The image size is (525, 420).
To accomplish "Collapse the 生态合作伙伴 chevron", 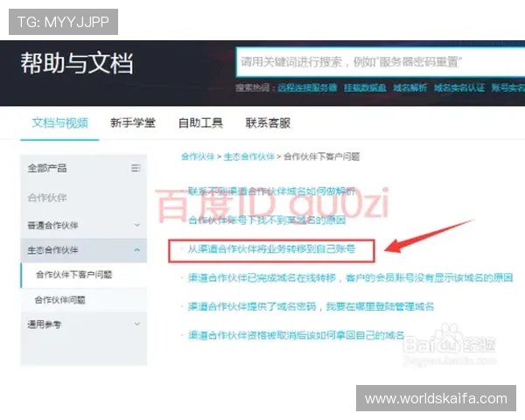I will point(137,250).
